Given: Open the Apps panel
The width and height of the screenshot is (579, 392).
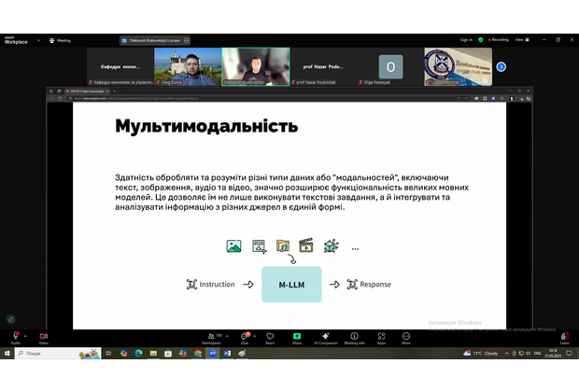Looking at the screenshot, I should pyautogui.click(x=381, y=337).
